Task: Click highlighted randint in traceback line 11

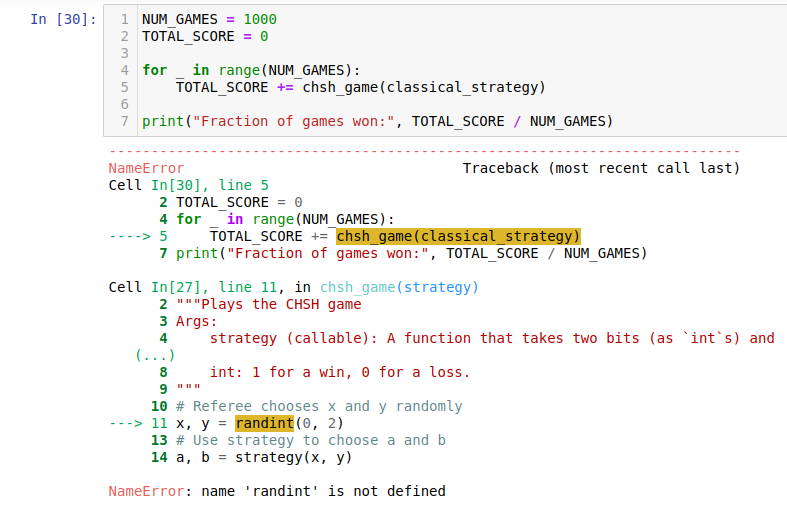Action: pyautogui.click(x=265, y=423)
